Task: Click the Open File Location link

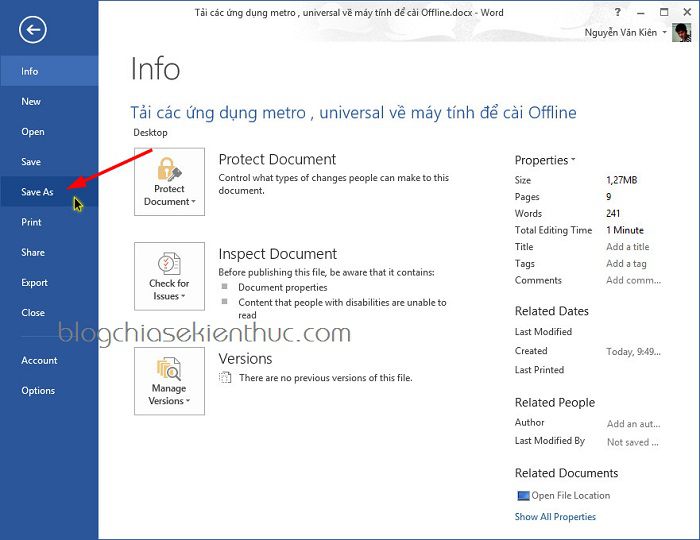Action: pyautogui.click(x=571, y=496)
